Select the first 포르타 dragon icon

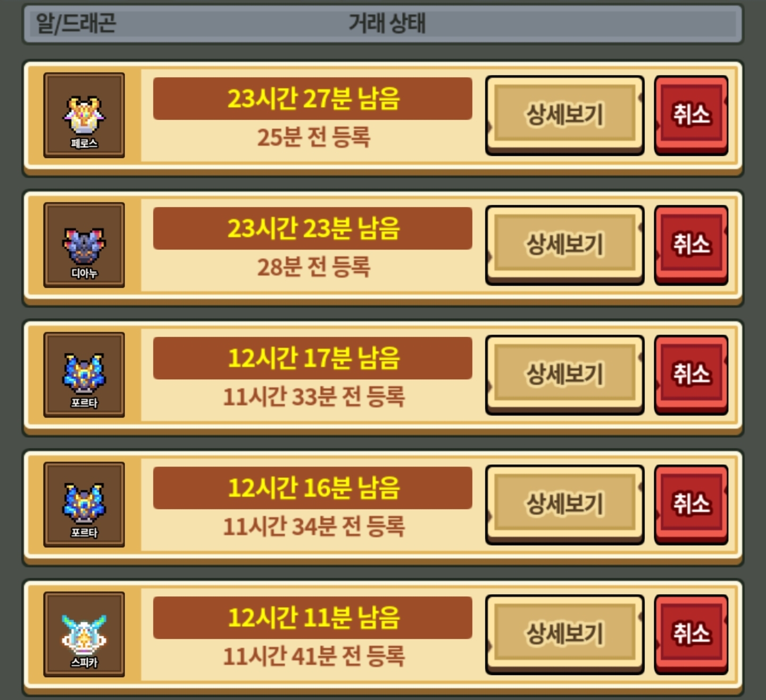pyautogui.click(x=84, y=375)
